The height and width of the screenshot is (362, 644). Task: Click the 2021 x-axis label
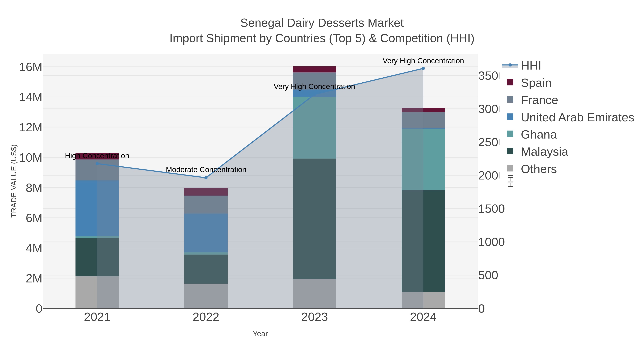click(97, 317)
